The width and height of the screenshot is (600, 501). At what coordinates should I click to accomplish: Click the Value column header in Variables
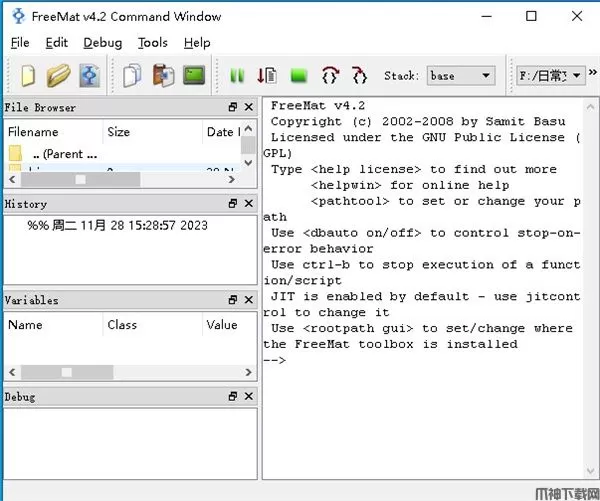(x=229, y=325)
